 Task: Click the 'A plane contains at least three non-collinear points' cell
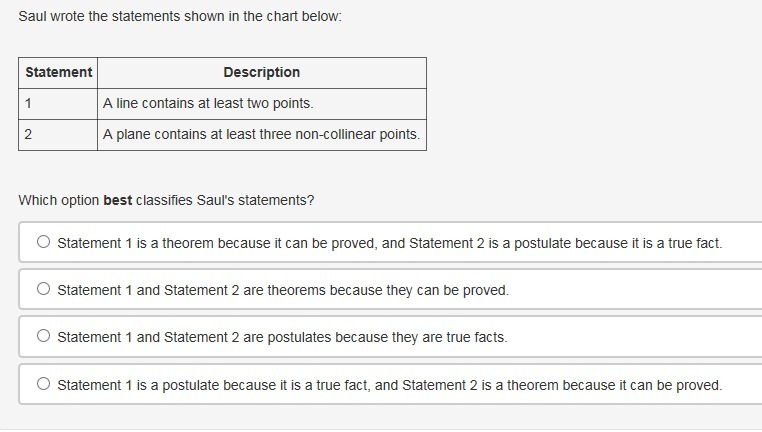[x=262, y=135]
